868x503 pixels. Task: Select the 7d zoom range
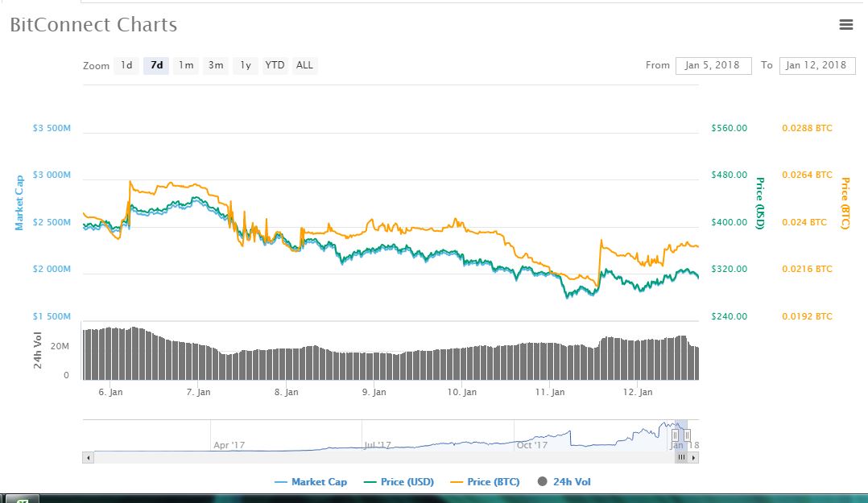[157, 65]
